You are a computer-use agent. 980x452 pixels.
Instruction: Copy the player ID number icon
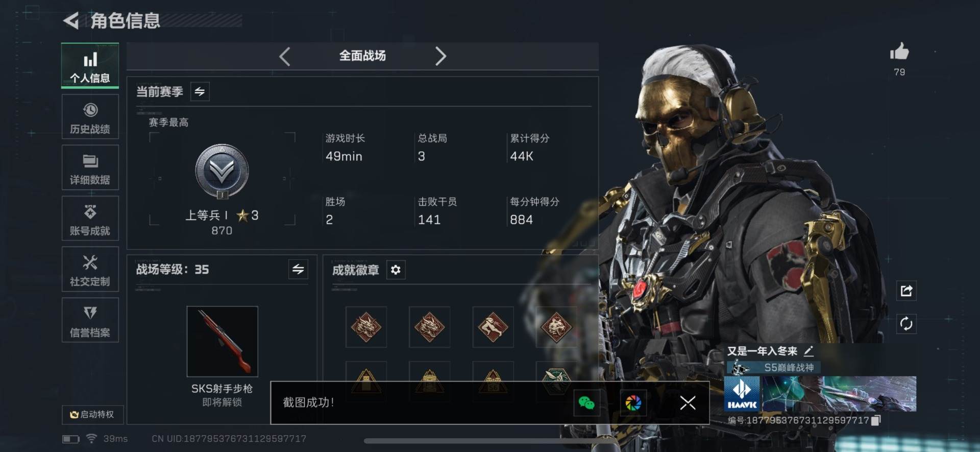coord(876,420)
